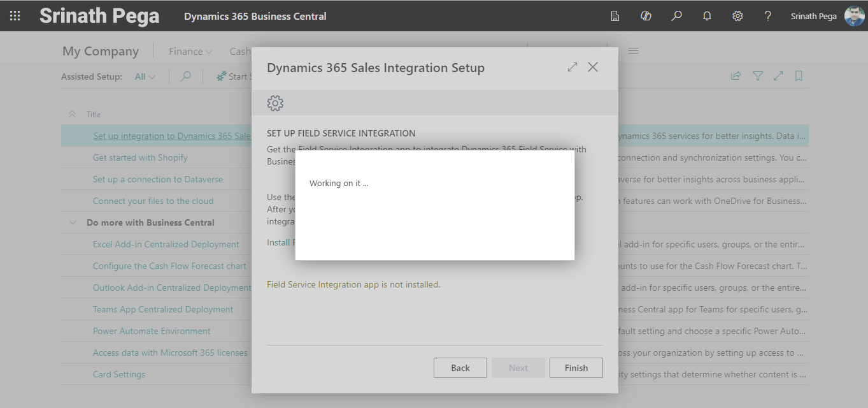This screenshot has width=868, height=408.
Task: Open the Assisted Setup All view dropdown
Action: pyautogui.click(x=145, y=76)
